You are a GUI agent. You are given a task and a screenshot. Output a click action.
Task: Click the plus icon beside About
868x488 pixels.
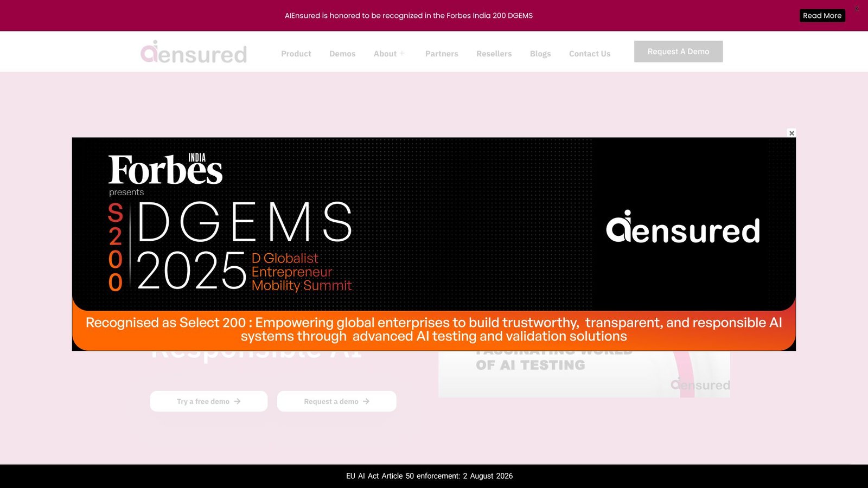(x=403, y=53)
